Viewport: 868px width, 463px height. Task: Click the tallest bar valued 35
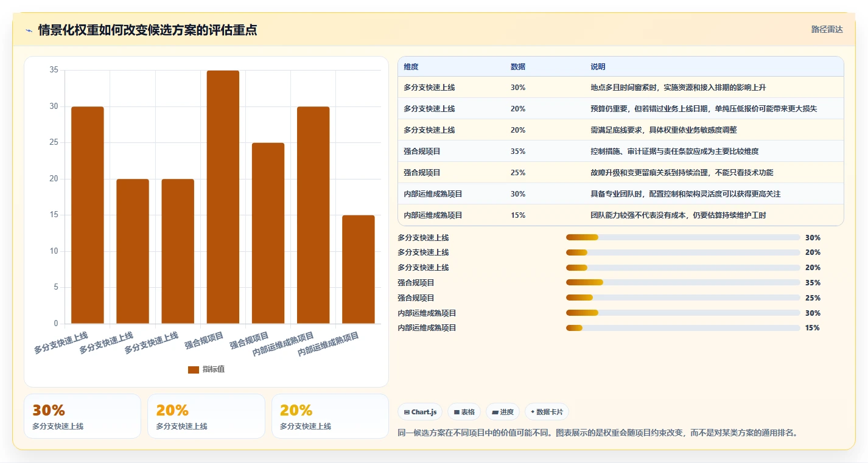click(x=223, y=197)
